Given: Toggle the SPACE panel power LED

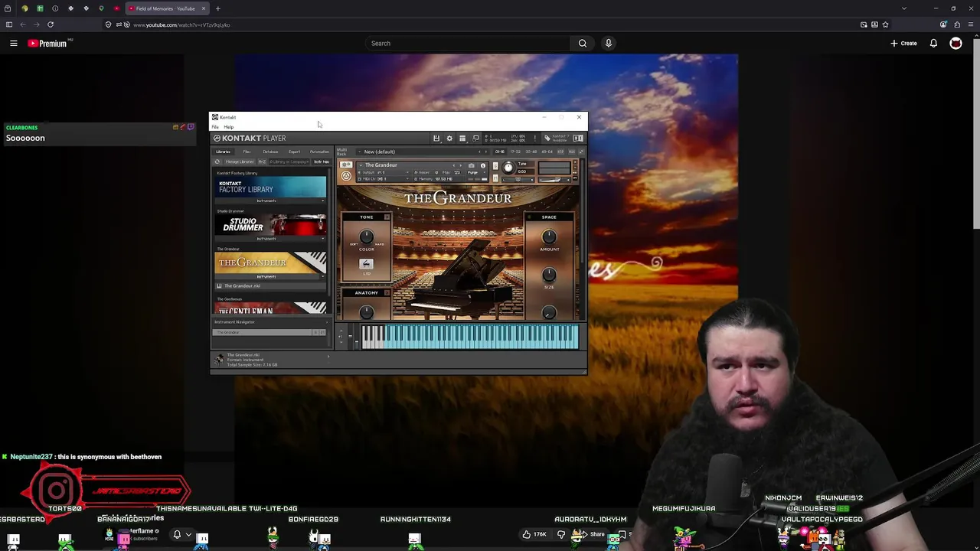Looking at the screenshot, I should click(x=531, y=217).
